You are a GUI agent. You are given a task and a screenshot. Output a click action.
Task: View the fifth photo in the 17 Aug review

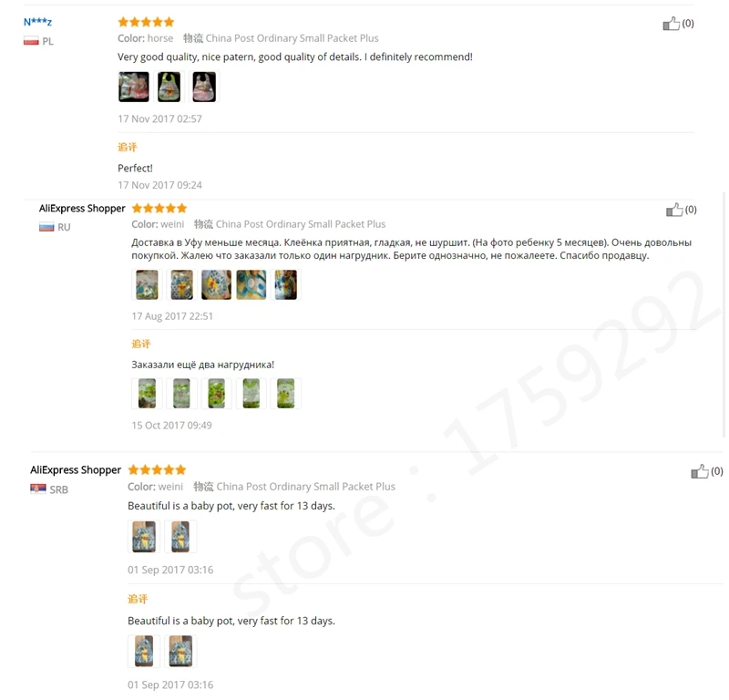[285, 284]
